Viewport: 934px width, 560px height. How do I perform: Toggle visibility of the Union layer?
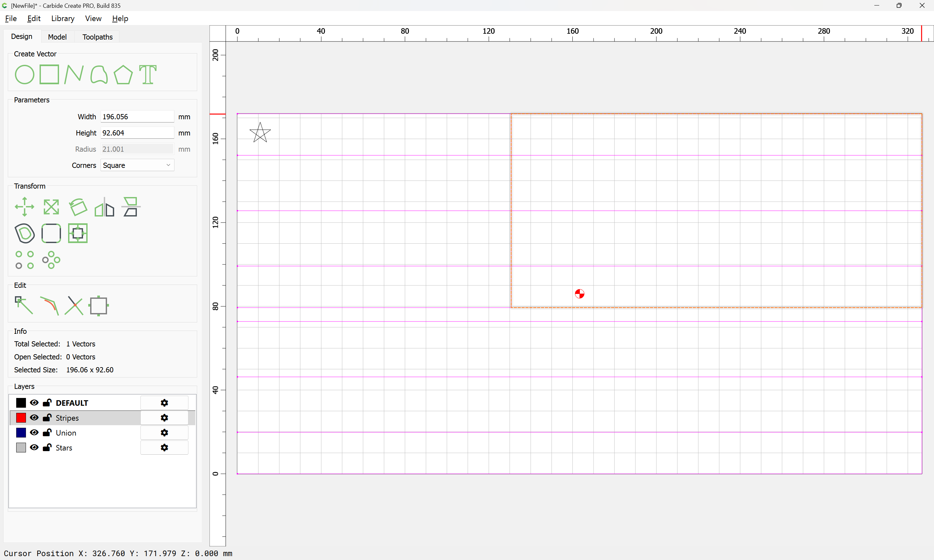[34, 432]
